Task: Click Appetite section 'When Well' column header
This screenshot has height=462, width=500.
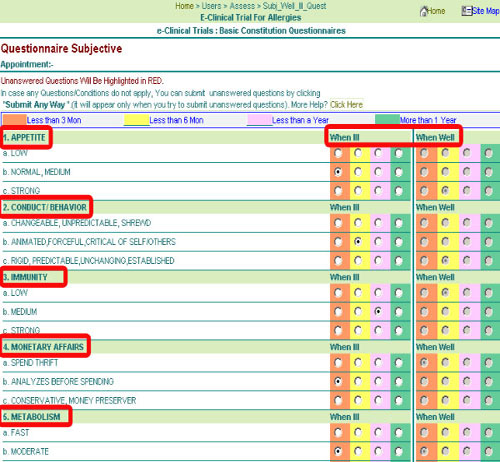Action: (435, 137)
